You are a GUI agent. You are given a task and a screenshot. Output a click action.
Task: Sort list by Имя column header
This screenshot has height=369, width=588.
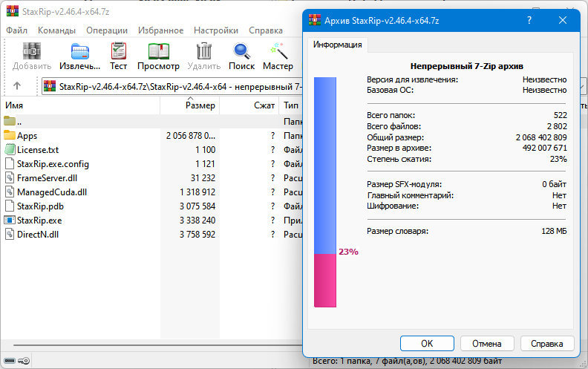click(x=80, y=105)
